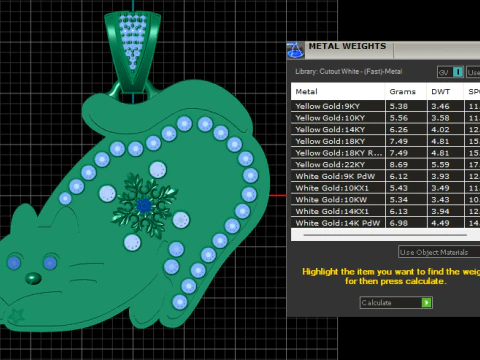Click the Use Object Materials button
Image resolution: width=480 pixels, height=360 pixels.
click(x=439, y=252)
